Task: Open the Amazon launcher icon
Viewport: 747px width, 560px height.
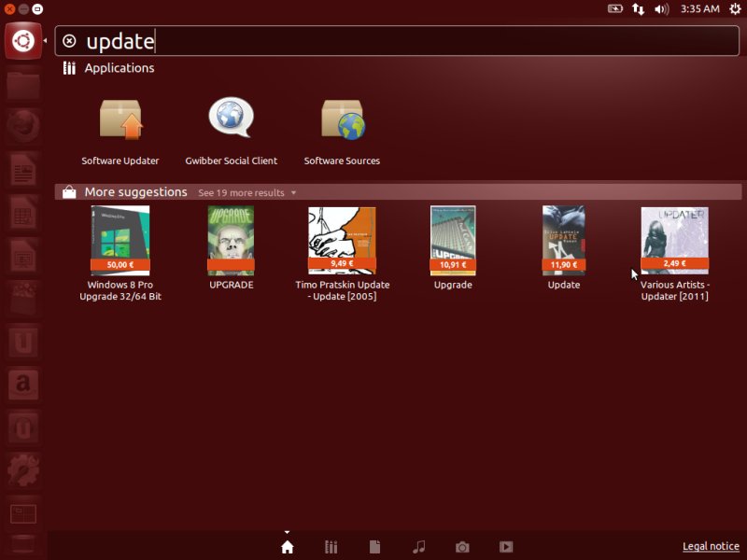Action: 22,384
